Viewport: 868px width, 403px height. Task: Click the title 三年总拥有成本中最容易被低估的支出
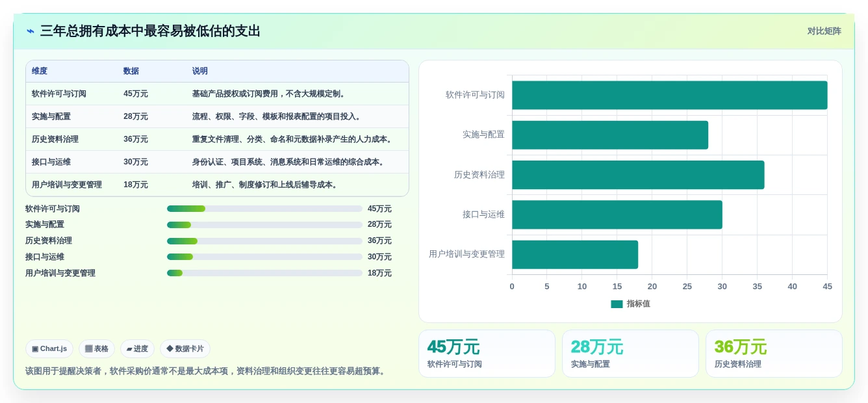(150, 31)
